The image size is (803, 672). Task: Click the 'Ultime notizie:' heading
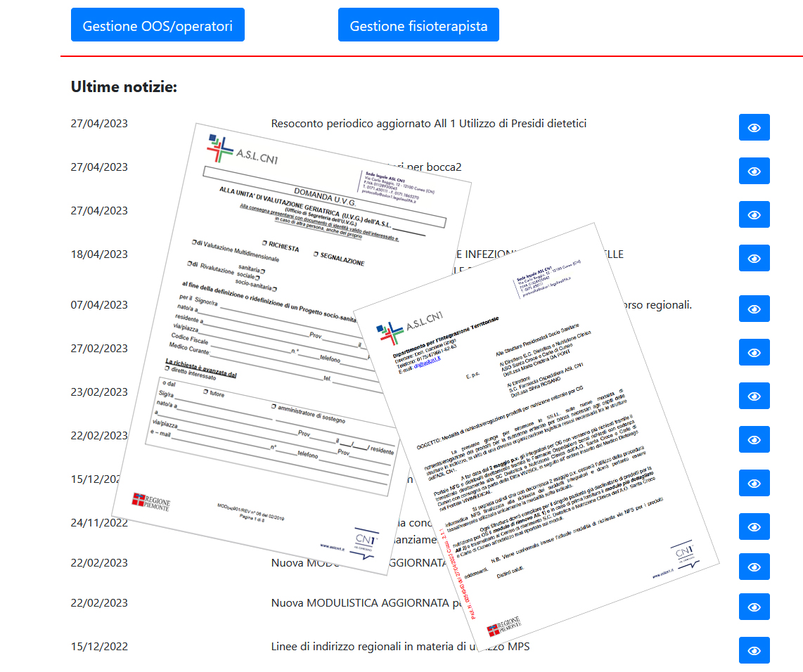pyautogui.click(x=124, y=87)
